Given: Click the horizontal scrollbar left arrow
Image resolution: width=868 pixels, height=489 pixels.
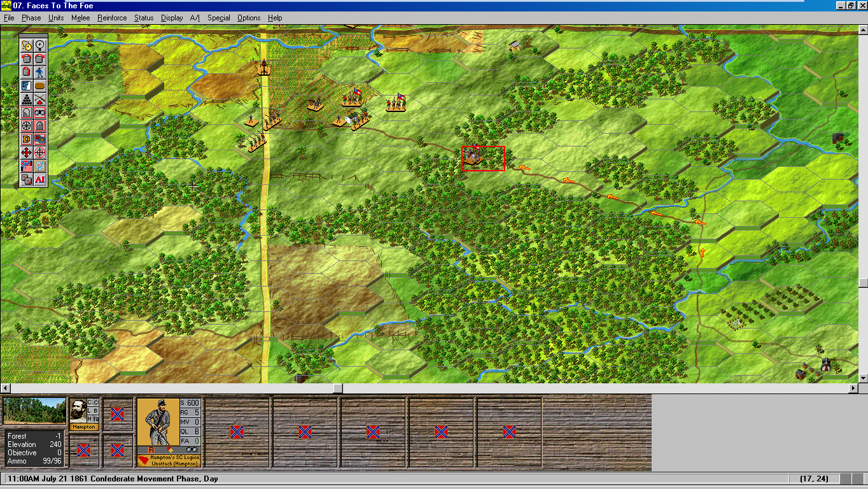Looking at the screenshot, I should (5, 388).
